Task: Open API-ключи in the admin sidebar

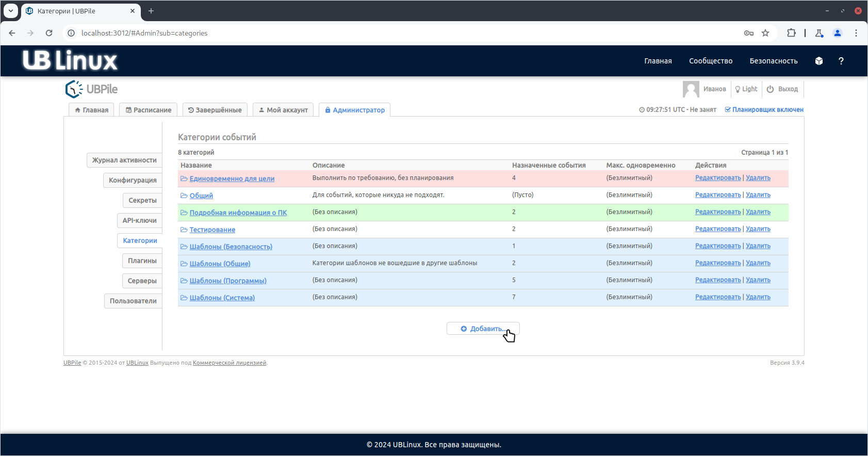Action: [x=139, y=220]
